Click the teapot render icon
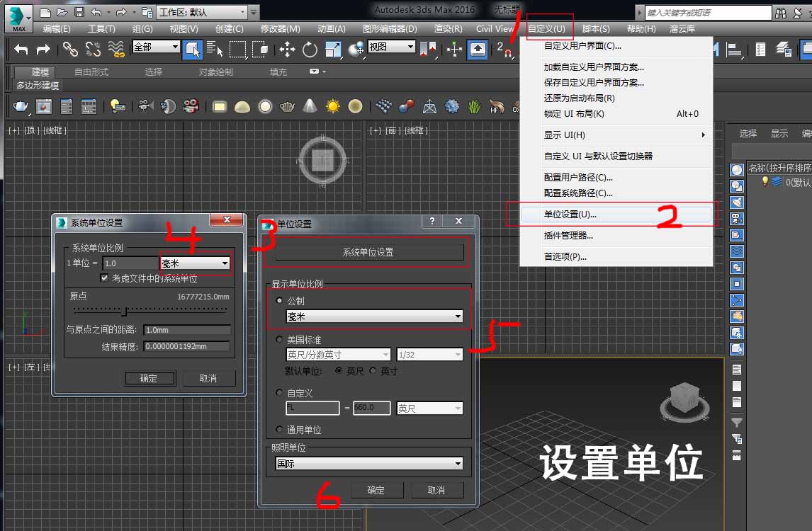The height and width of the screenshot is (531, 812). click(x=21, y=106)
